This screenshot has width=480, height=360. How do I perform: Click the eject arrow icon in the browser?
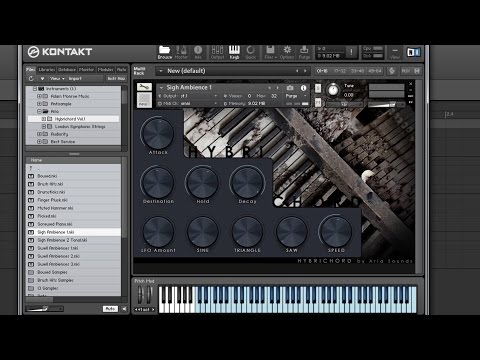tap(42, 78)
